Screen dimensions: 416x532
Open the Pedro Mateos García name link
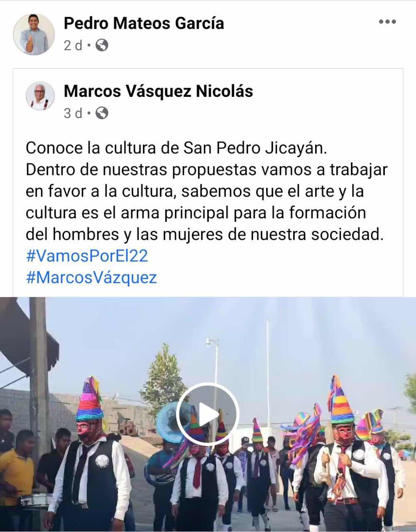click(144, 23)
